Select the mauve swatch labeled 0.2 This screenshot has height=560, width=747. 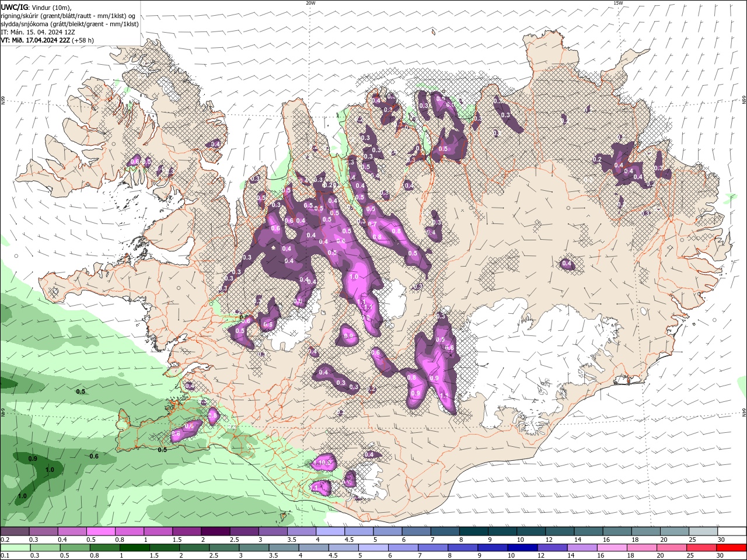coord(15,531)
